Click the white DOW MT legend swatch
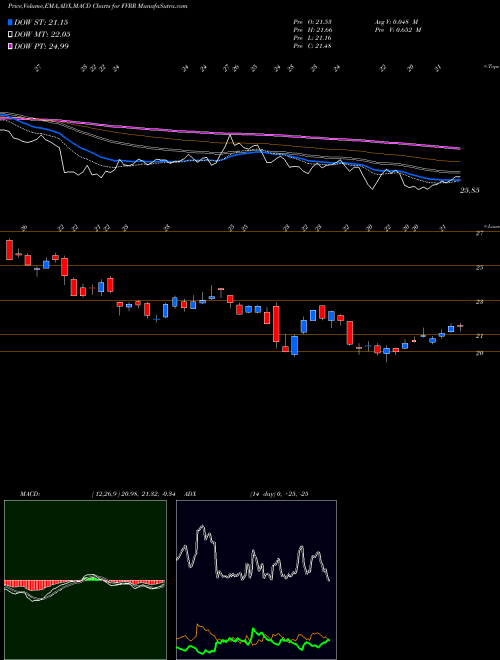 (10, 35)
